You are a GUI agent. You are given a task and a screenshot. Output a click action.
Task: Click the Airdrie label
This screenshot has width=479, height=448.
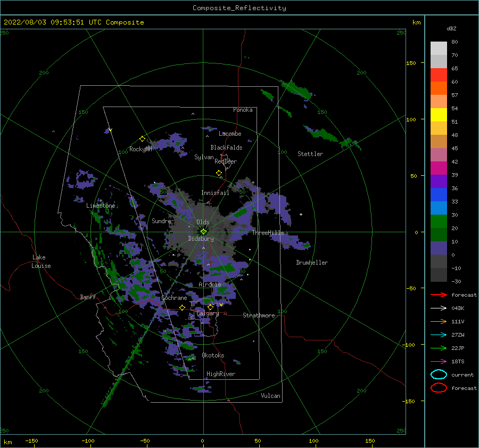[210, 284]
